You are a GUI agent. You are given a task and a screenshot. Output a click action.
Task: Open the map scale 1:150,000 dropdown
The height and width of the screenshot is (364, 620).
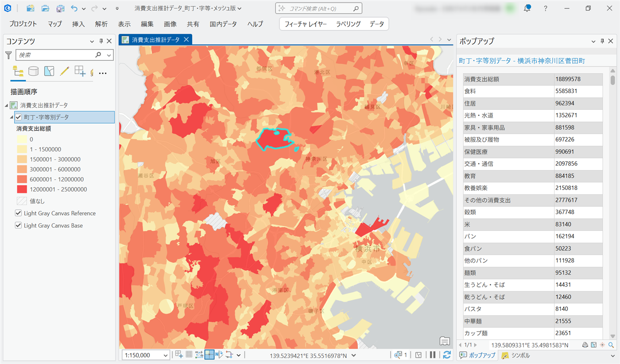coord(166,355)
